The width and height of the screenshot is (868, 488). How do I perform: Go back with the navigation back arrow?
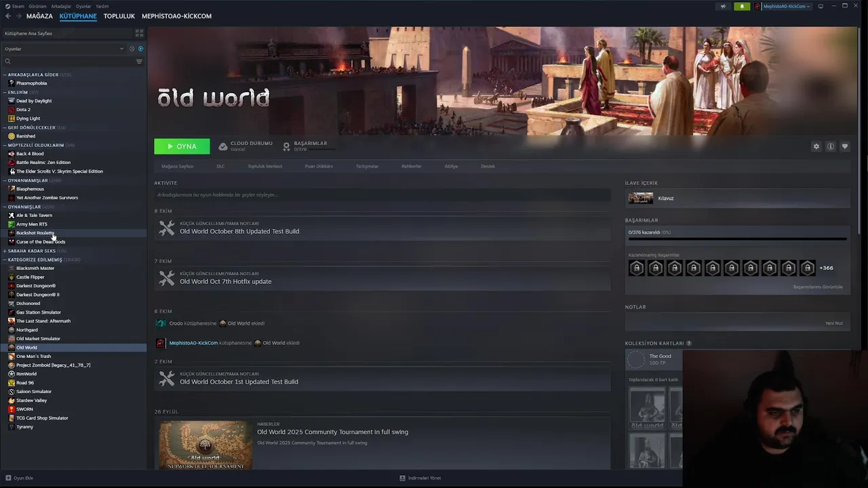pos(8,16)
